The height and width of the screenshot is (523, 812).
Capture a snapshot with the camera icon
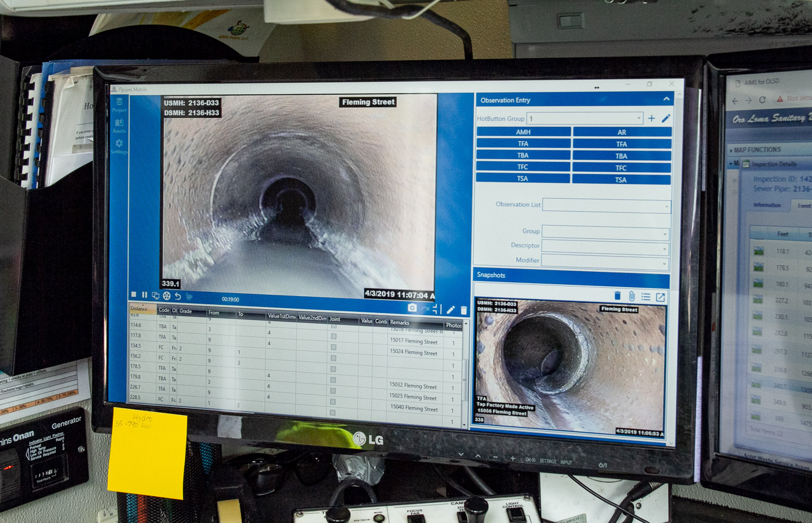tap(412, 308)
